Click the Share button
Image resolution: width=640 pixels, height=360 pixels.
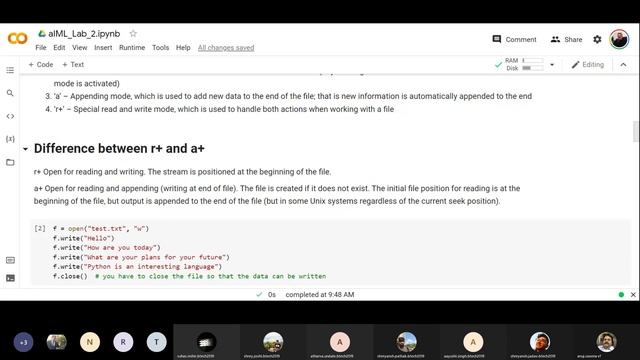567,40
